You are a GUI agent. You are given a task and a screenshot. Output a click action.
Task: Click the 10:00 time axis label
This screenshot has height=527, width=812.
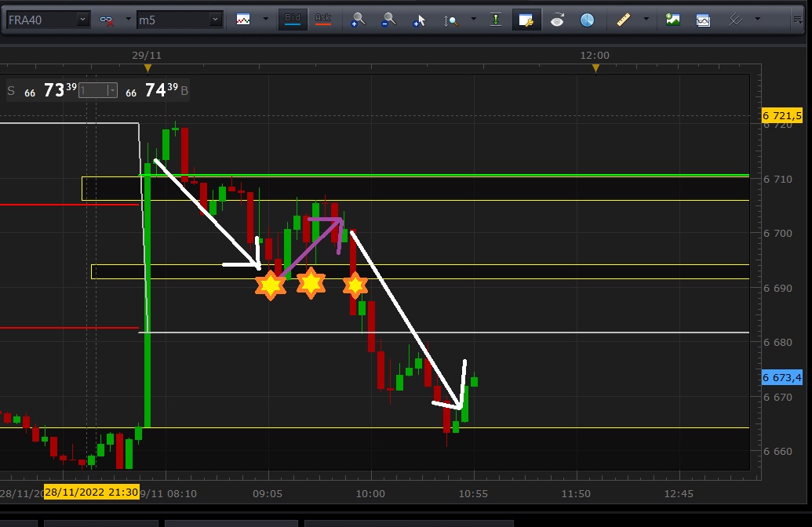click(370, 494)
